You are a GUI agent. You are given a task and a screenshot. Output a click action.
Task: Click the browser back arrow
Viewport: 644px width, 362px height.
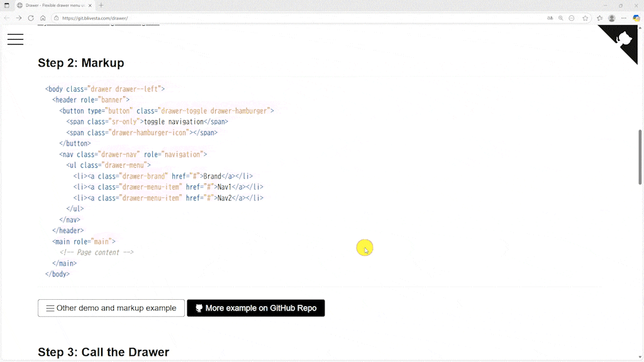tap(7, 18)
